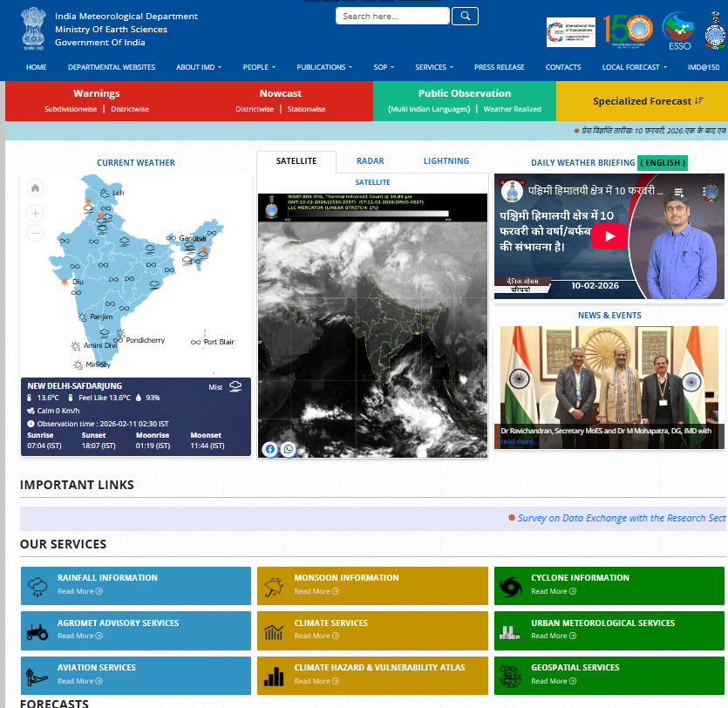Click the map home reset icon
This screenshot has height=708, width=728.
pos(35,187)
